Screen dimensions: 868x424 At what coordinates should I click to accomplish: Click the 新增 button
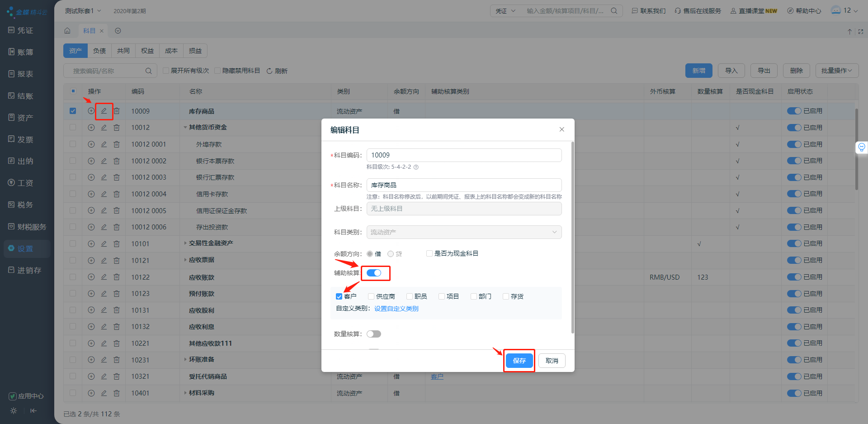click(699, 71)
